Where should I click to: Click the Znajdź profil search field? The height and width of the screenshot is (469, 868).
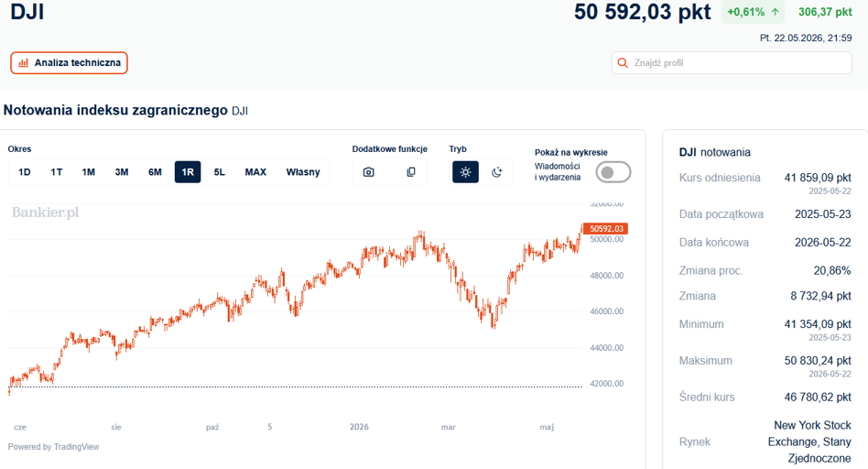coord(732,63)
